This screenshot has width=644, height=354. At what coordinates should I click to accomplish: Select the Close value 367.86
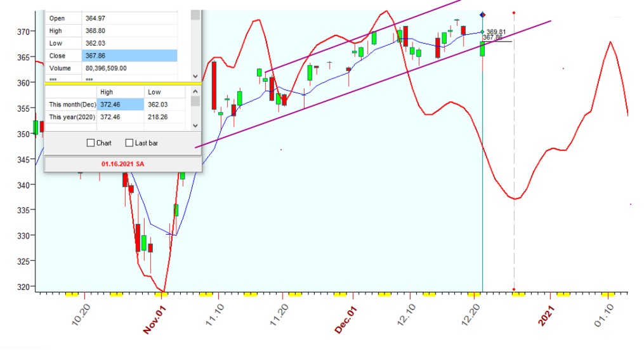[129, 56]
